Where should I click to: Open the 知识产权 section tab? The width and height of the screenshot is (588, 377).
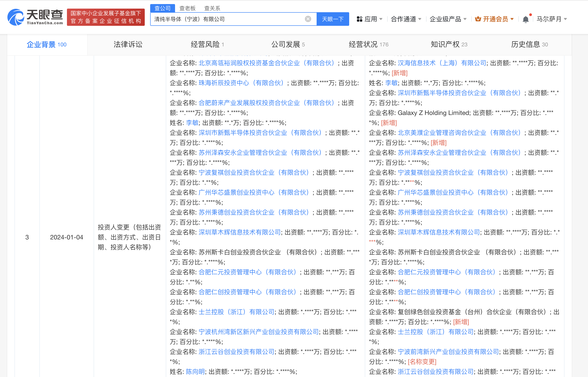[449, 45]
